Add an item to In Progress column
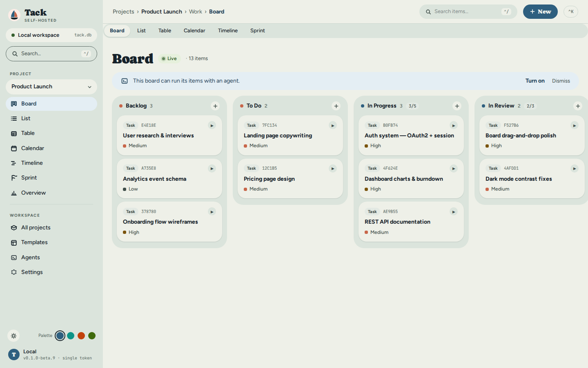The height and width of the screenshot is (368, 588). pos(457,106)
